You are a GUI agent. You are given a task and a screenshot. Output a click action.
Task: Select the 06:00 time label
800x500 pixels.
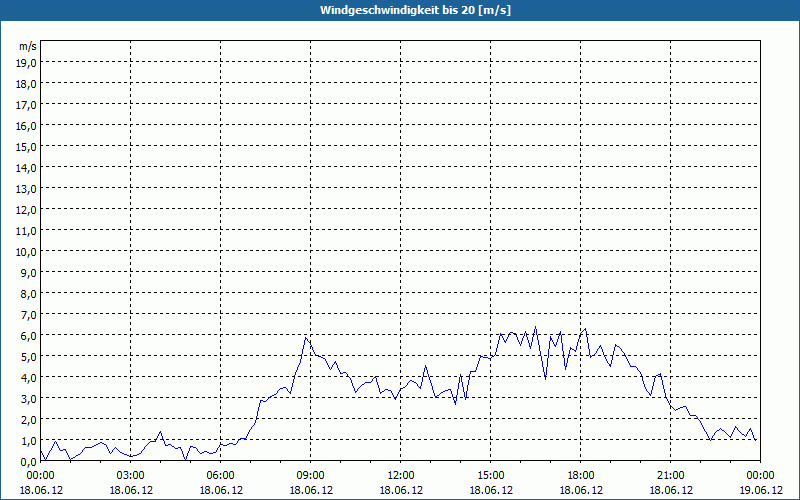coord(221,476)
